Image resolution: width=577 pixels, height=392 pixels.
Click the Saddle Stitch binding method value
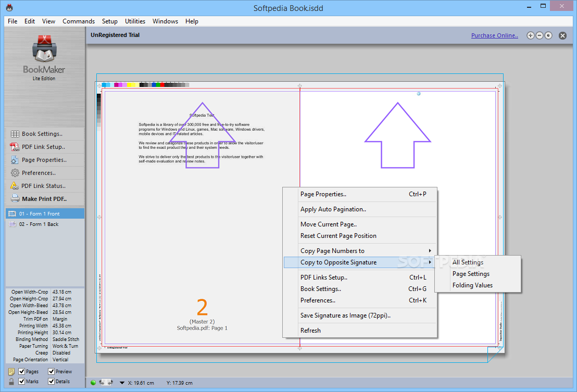66,339
